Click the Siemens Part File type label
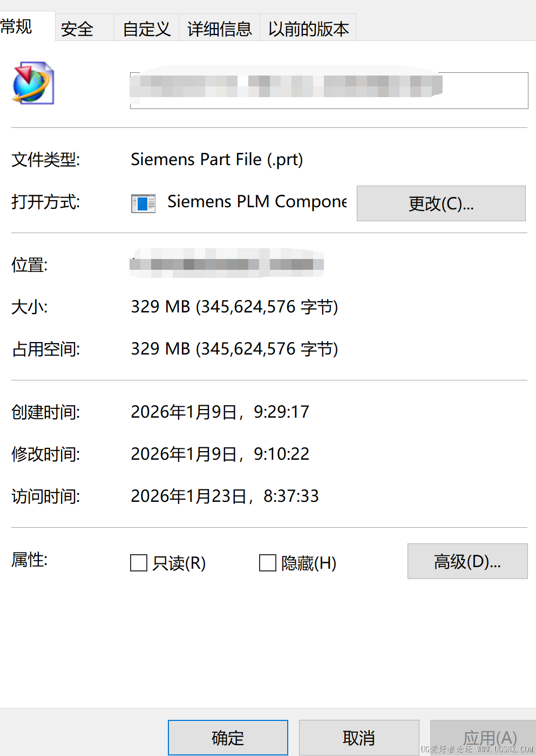Image resolution: width=536 pixels, height=756 pixels. pos(217,159)
